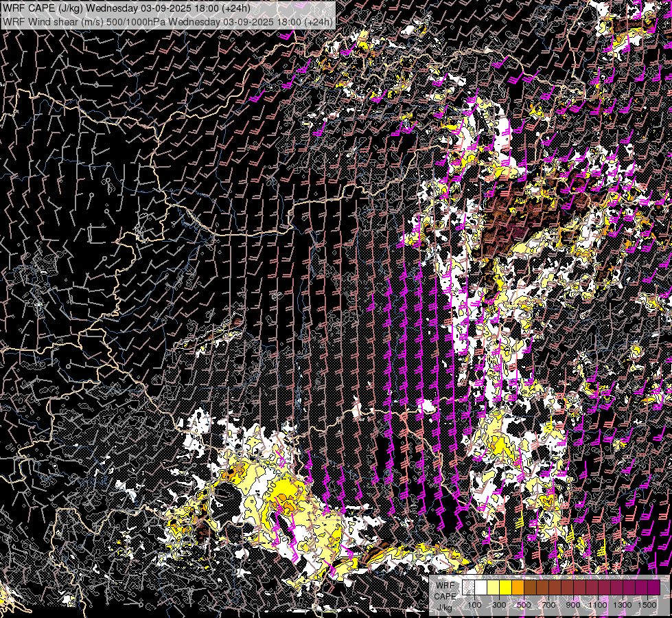Click the brown legend swatch for 500–600 J/kg
The width and height of the screenshot is (672, 618).
[530, 587]
